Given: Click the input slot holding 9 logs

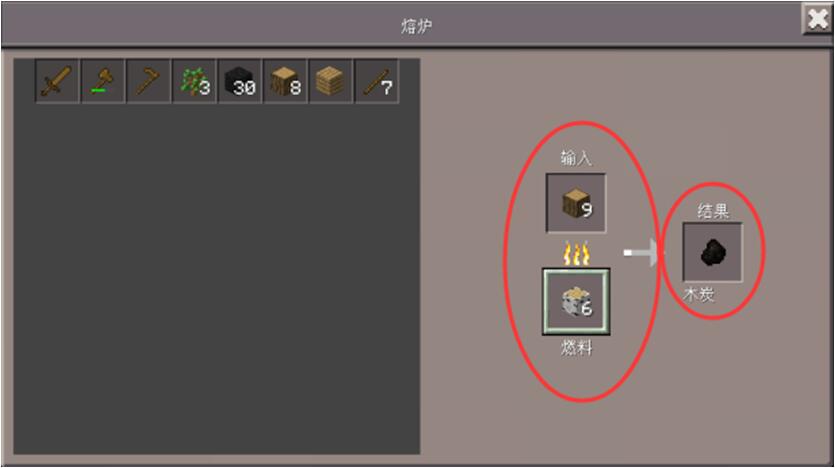Looking at the screenshot, I should [576, 203].
